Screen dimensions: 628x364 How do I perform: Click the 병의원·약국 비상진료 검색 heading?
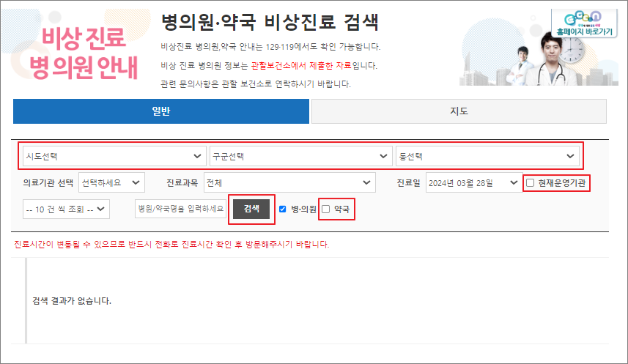coord(270,22)
